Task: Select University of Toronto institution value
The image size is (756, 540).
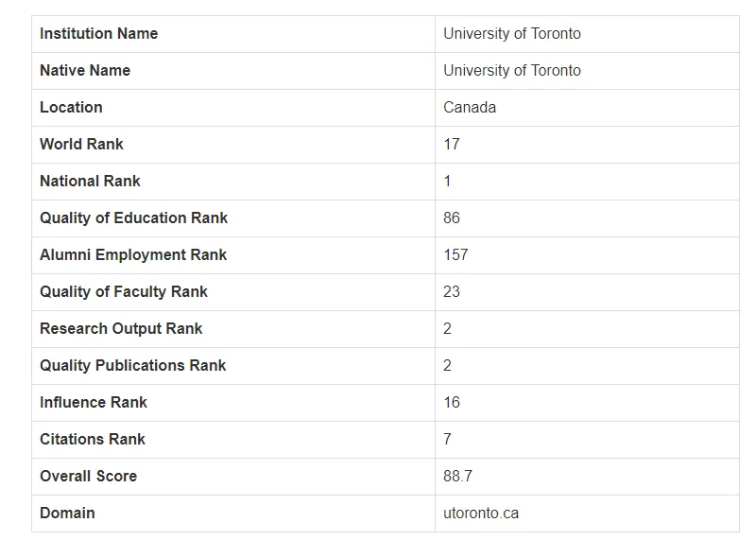Action: pyautogui.click(x=512, y=34)
